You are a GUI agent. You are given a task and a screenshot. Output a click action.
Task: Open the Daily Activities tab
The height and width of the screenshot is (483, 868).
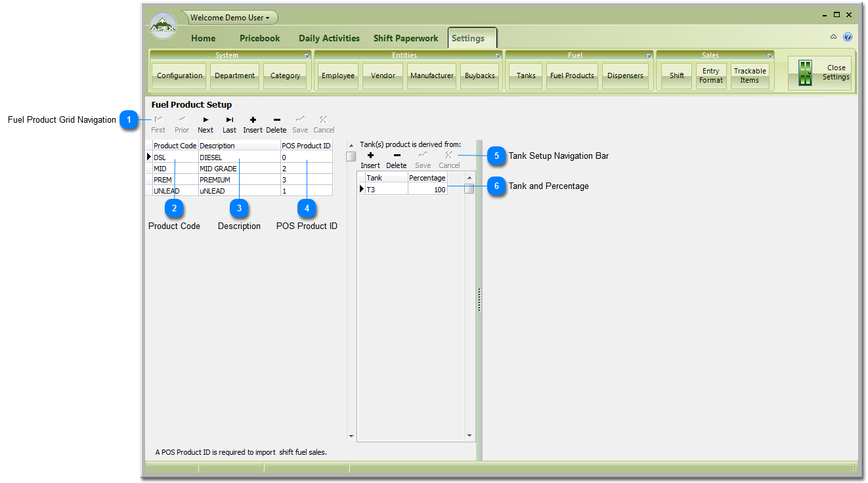[x=329, y=38]
